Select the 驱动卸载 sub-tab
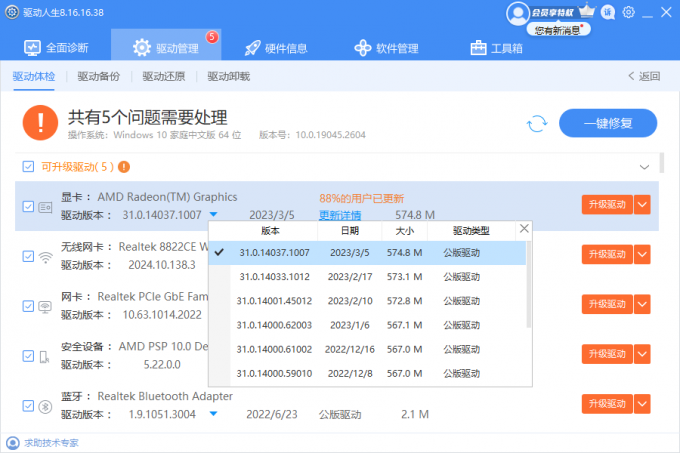This screenshot has width=680, height=453. [229, 77]
